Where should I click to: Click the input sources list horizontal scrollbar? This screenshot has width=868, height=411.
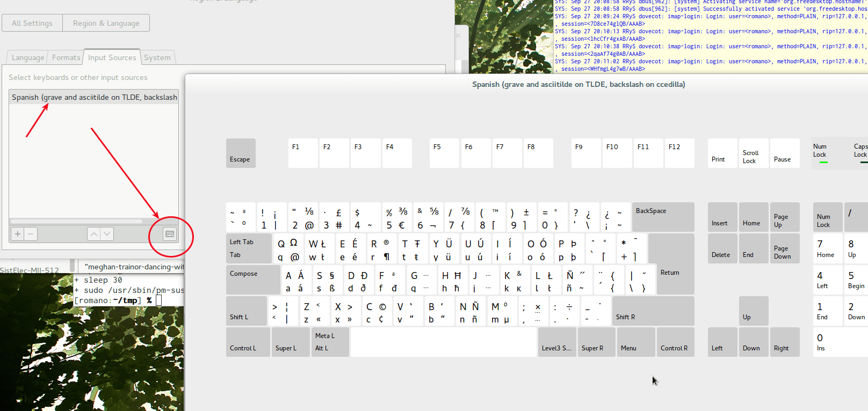[x=77, y=221]
